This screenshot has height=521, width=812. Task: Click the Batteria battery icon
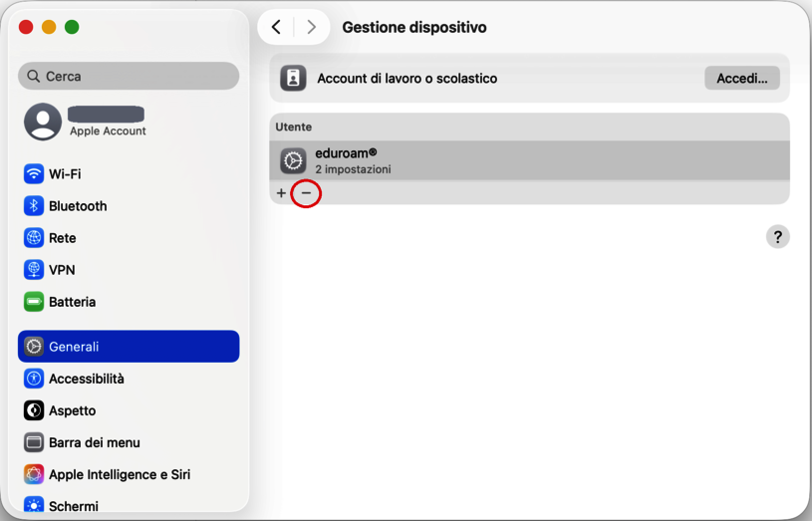coord(34,302)
